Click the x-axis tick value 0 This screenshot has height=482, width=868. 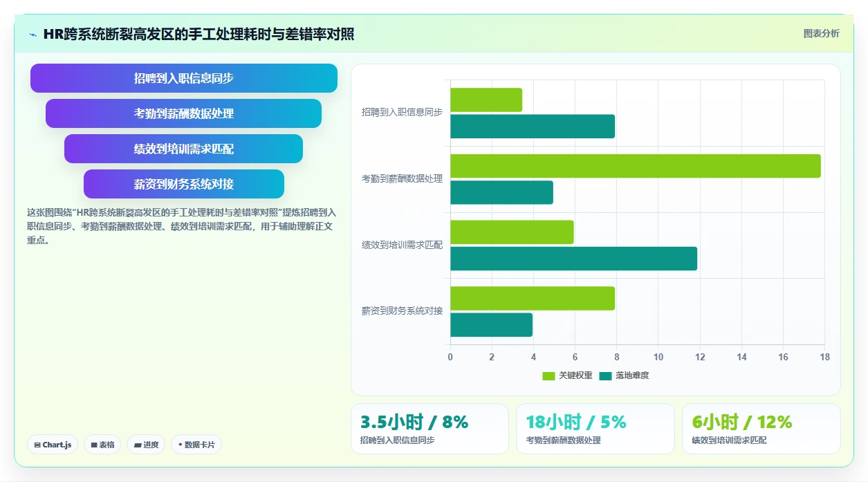pos(450,357)
